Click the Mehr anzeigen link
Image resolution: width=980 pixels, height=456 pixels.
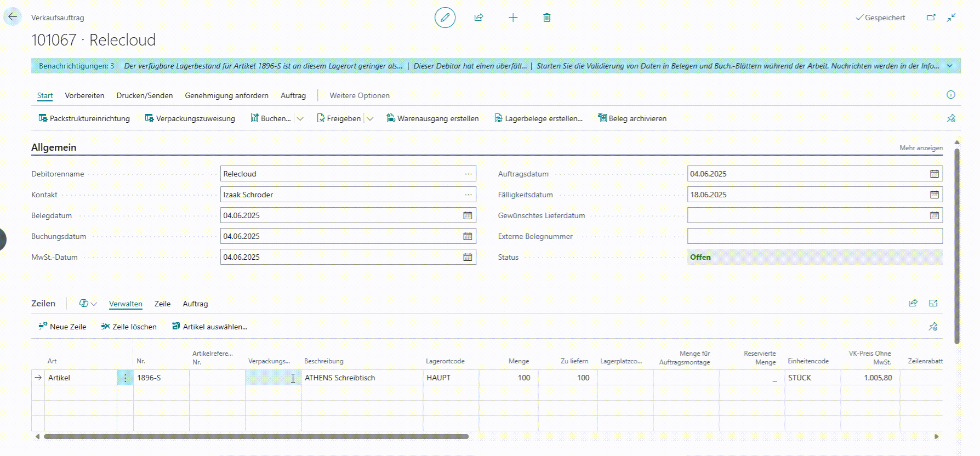[921, 148]
